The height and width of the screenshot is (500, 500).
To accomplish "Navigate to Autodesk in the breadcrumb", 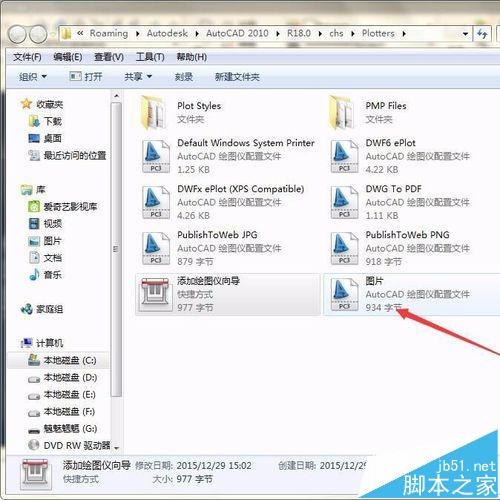I will coord(167,33).
